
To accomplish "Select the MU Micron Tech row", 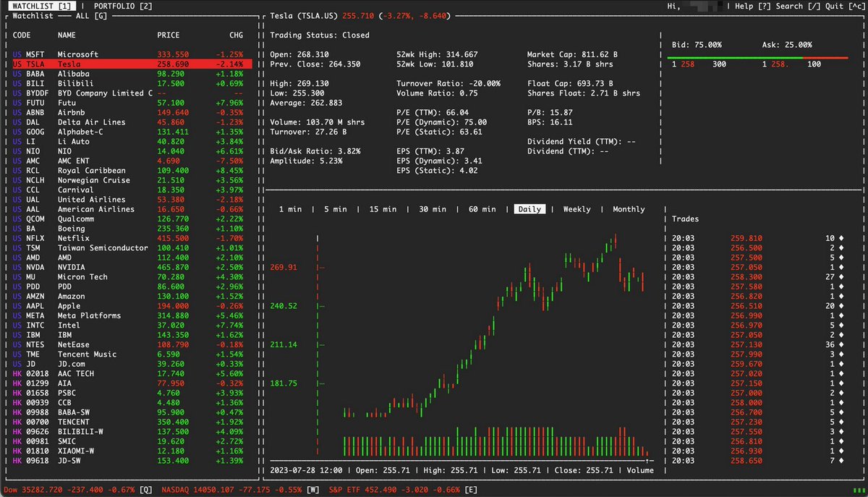I will (132, 277).
